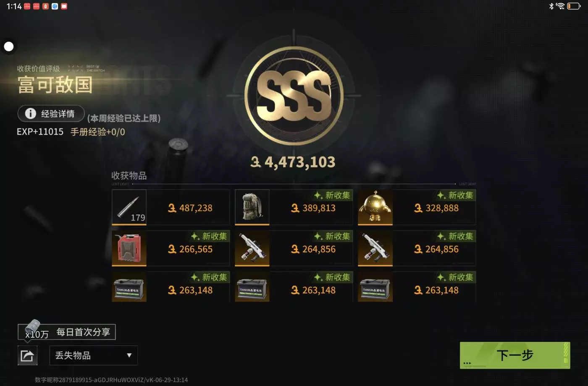Open the 丢失物品 combo box
Screen dimensions: 588x386
[x=93, y=355]
